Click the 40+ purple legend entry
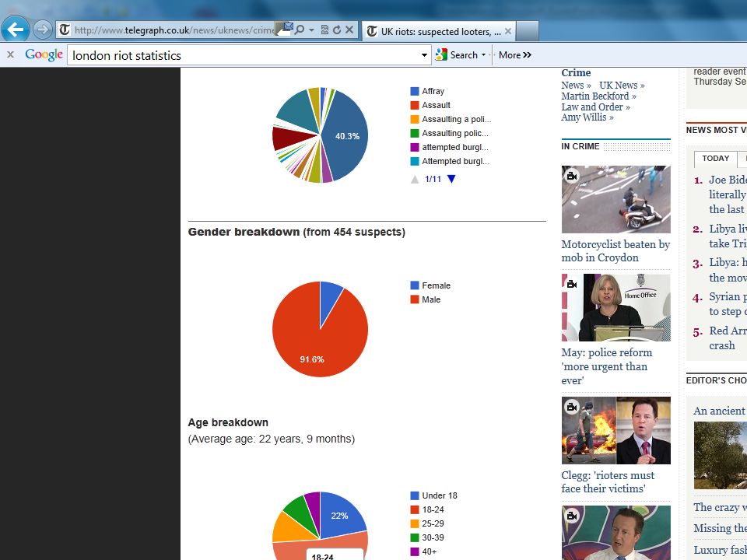 (x=423, y=551)
